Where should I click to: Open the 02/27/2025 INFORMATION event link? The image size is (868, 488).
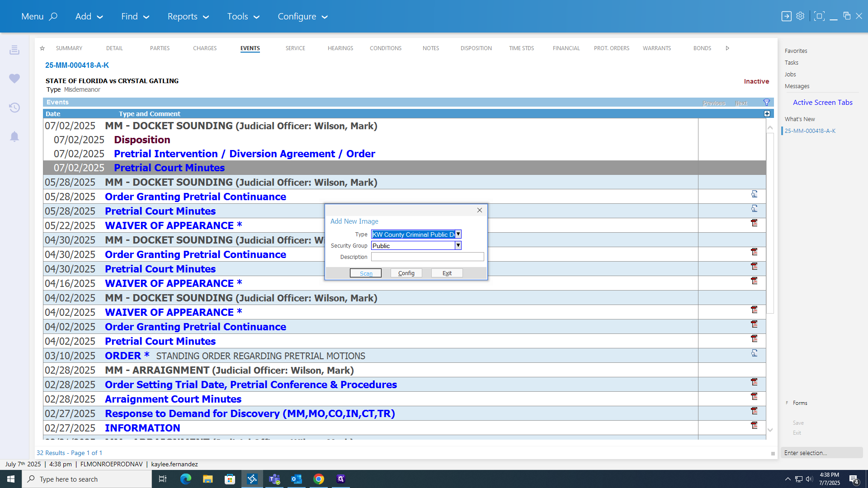[x=142, y=428]
